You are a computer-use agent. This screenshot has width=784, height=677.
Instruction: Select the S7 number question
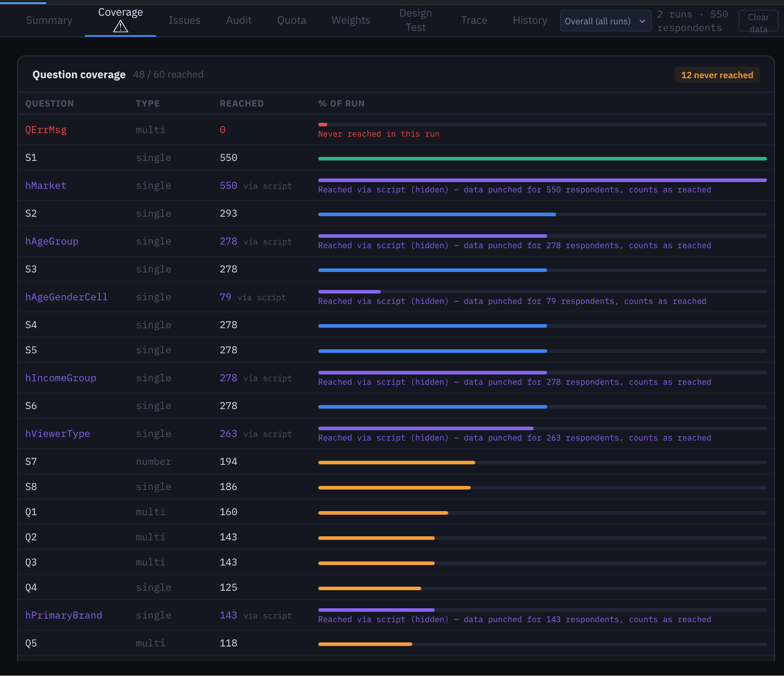31,462
